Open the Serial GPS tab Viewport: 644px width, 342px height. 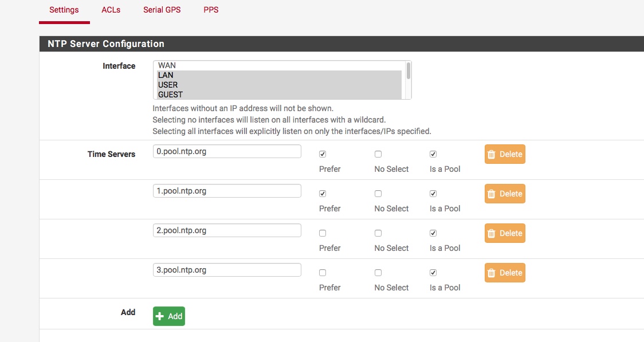click(x=162, y=10)
